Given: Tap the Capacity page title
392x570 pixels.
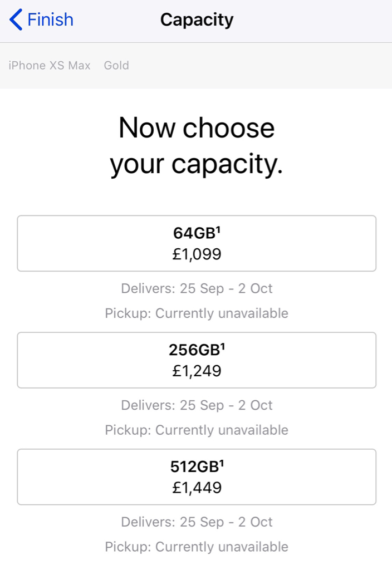Looking at the screenshot, I should coord(197,20).
